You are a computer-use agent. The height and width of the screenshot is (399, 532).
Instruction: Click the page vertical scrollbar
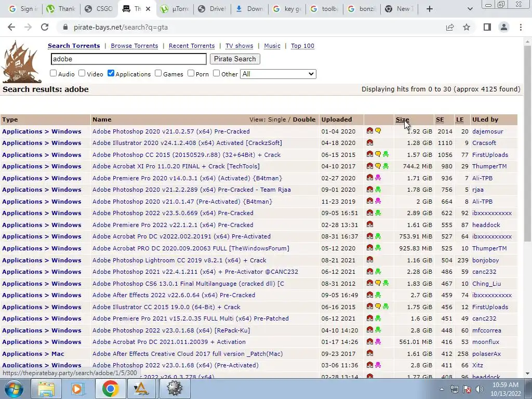pos(527,143)
